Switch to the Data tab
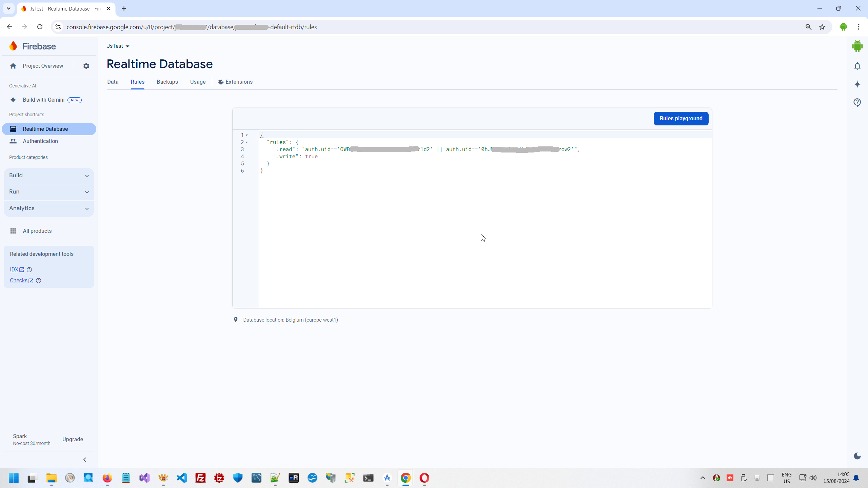Viewport: 868px width, 488px height. 113,82
